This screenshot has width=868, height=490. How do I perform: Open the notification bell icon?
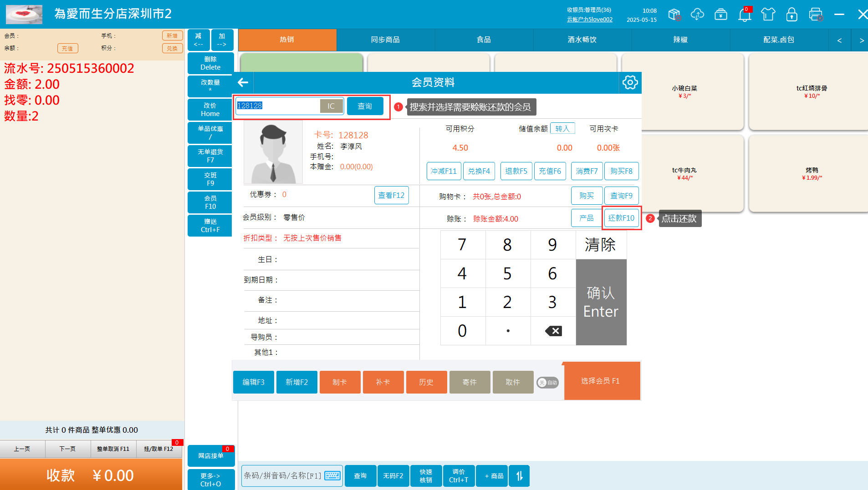(745, 15)
